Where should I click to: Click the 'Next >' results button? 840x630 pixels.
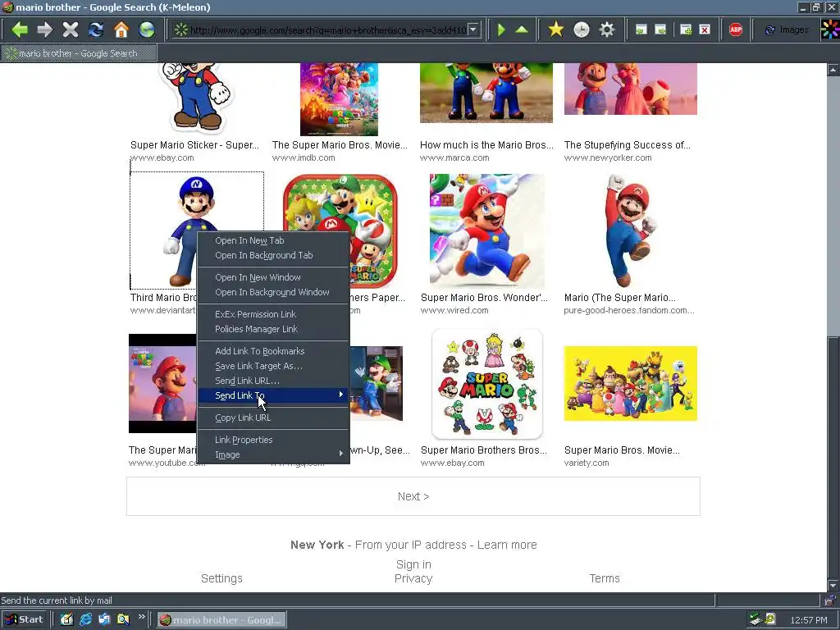pyautogui.click(x=413, y=496)
